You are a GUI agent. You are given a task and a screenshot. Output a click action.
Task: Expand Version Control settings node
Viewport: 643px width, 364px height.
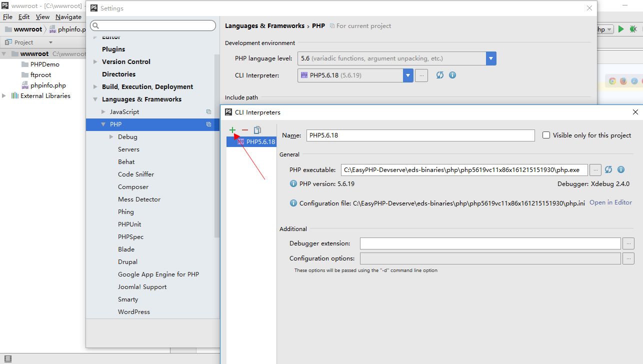pyautogui.click(x=95, y=61)
